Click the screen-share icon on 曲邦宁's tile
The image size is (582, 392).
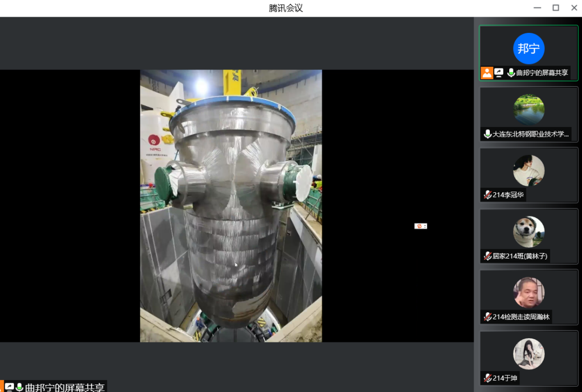499,73
